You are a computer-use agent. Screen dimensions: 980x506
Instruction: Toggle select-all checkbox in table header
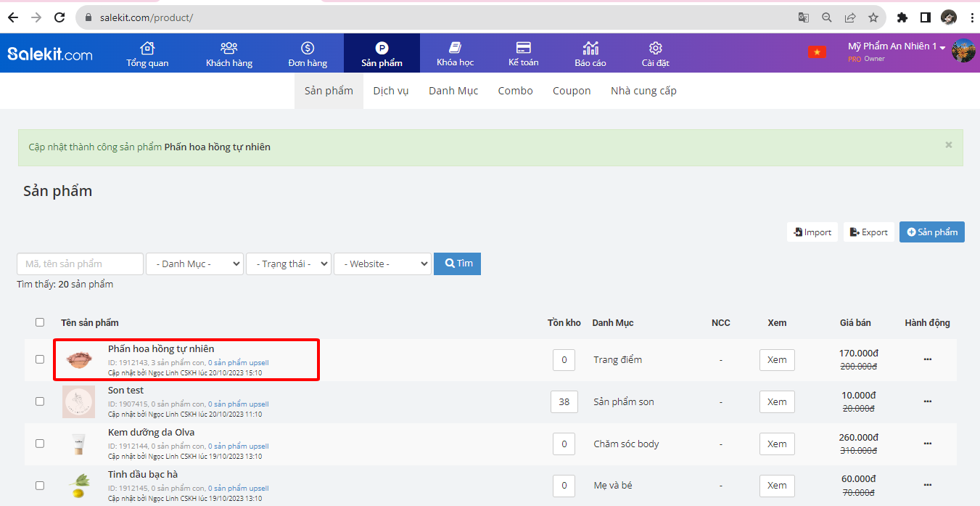pyautogui.click(x=40, y=322)
